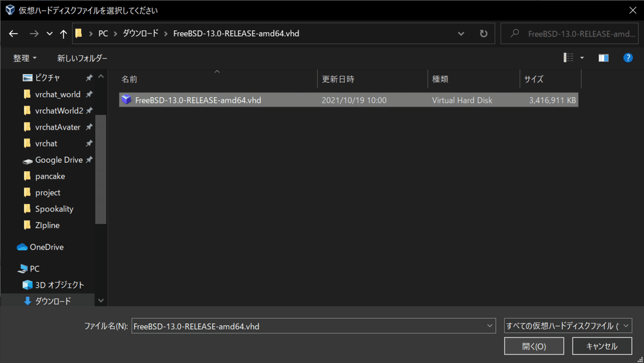Open vrchatAvater in the sidebar

[57, 127]
